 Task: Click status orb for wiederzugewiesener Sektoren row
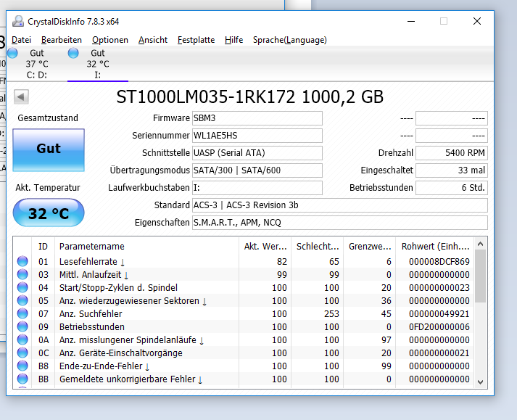tap(22, 300)
